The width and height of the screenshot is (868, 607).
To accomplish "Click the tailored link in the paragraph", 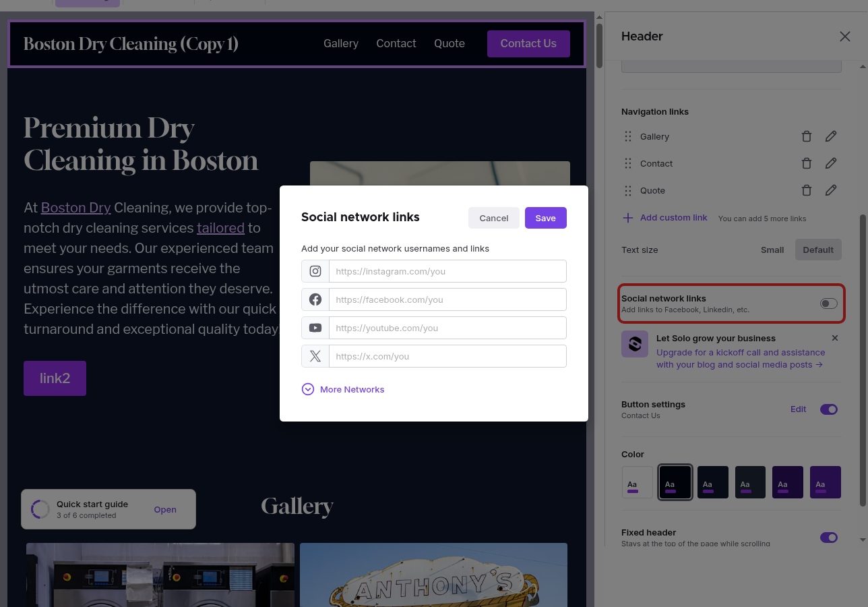I will click(220, 227).
